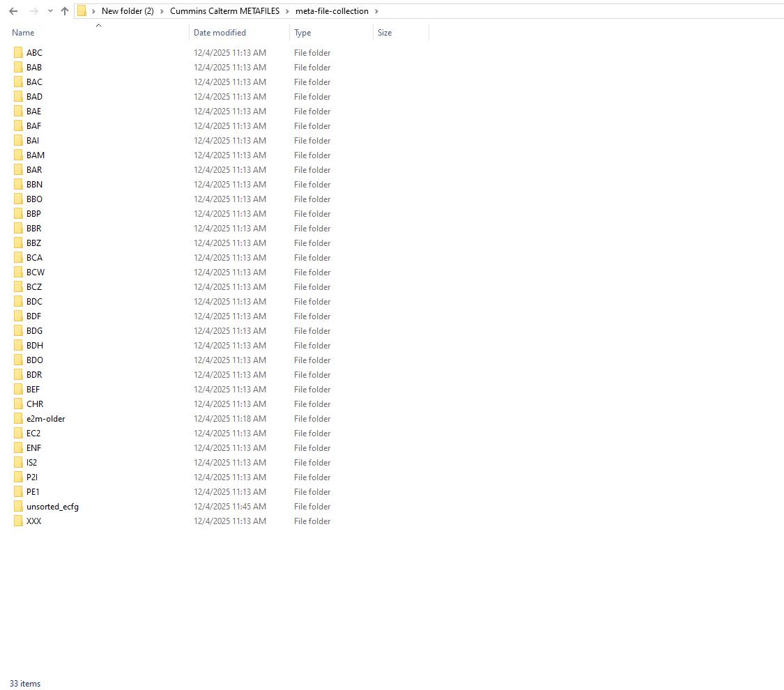Image resolution: width=784 pixels, height=690 pixels.
Task: Select the BAE folder icon
Action: 19,111
